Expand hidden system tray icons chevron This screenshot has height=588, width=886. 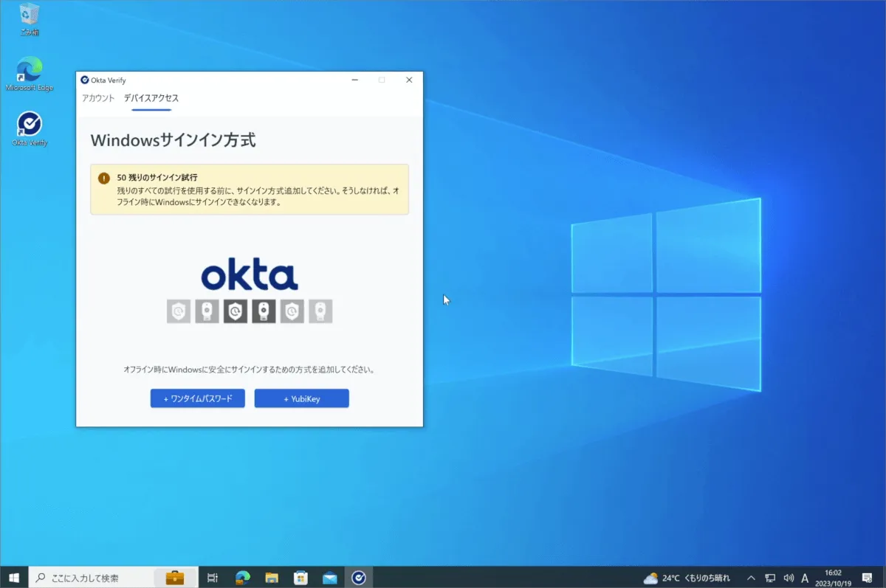pos(751,578)
